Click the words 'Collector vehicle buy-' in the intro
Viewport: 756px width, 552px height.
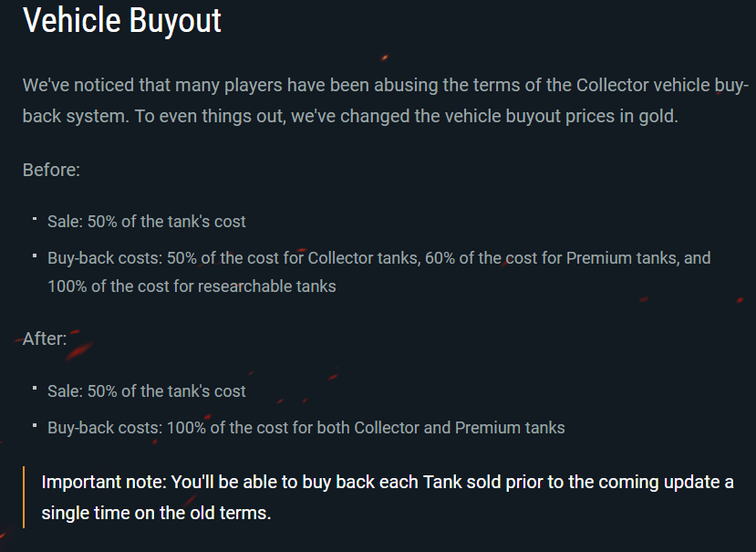coord(662,85)
